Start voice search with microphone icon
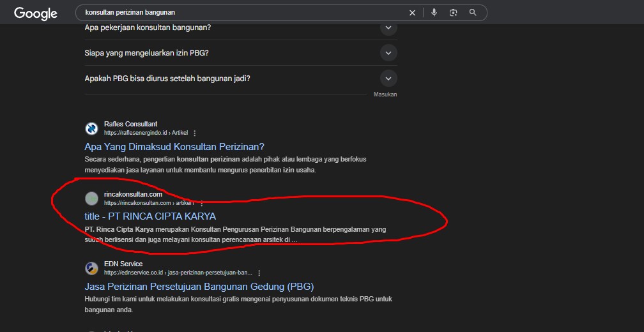The image size is (644, 332). click(x=434, y=13)
